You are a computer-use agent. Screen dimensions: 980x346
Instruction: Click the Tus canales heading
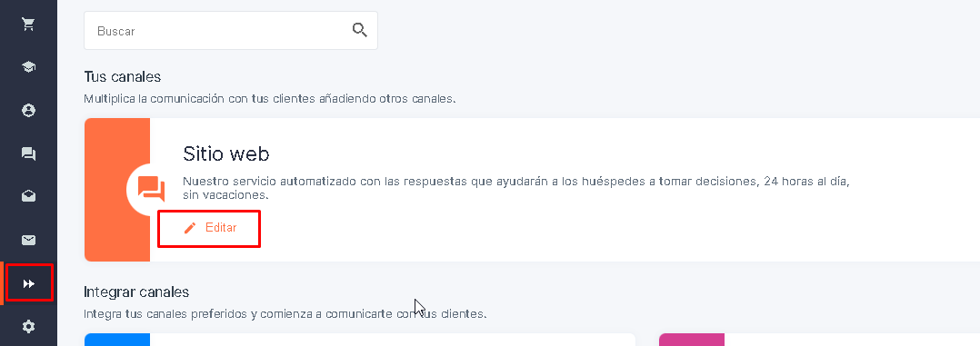[123, 77]
